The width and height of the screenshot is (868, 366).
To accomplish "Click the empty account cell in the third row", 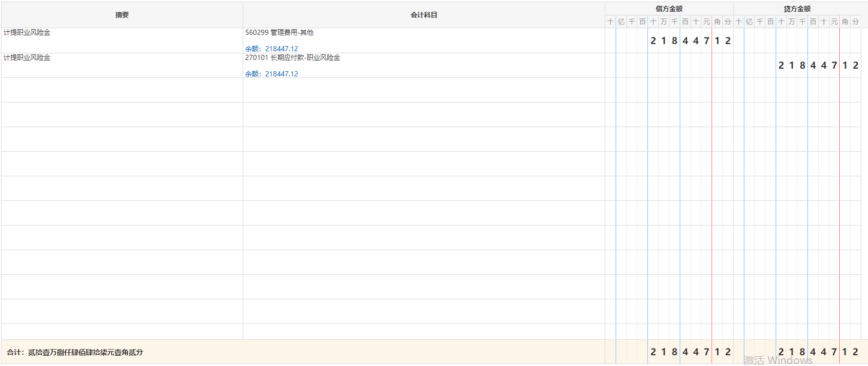I will click(424, 90).
